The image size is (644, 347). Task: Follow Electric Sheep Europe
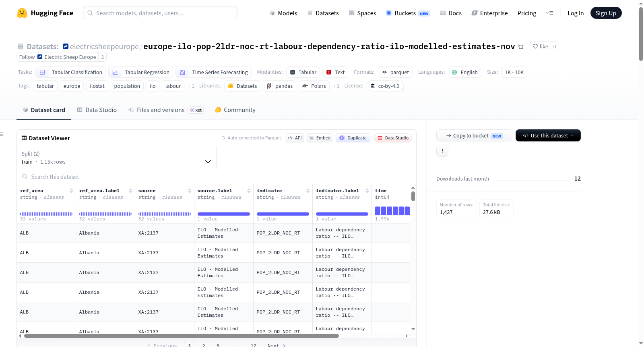(x=27, y=57)
